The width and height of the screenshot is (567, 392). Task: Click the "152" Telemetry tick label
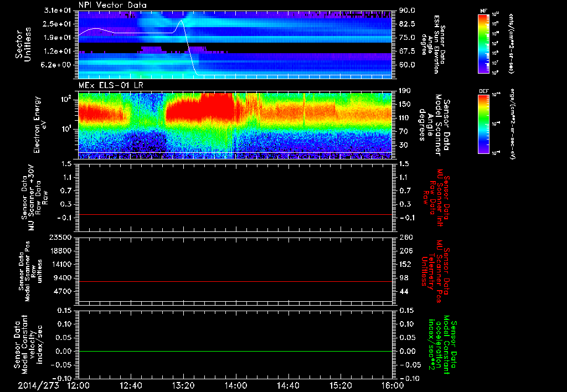[x=406, y=264]
